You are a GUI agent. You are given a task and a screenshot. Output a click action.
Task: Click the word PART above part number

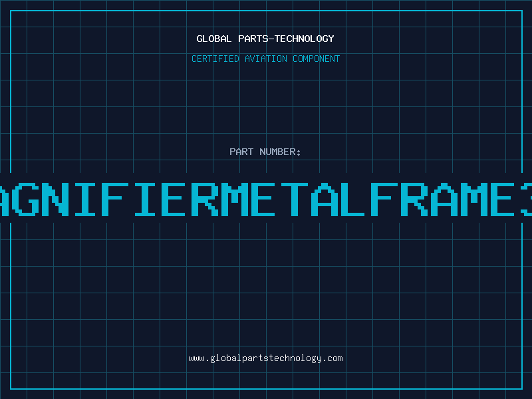[241, 152]
